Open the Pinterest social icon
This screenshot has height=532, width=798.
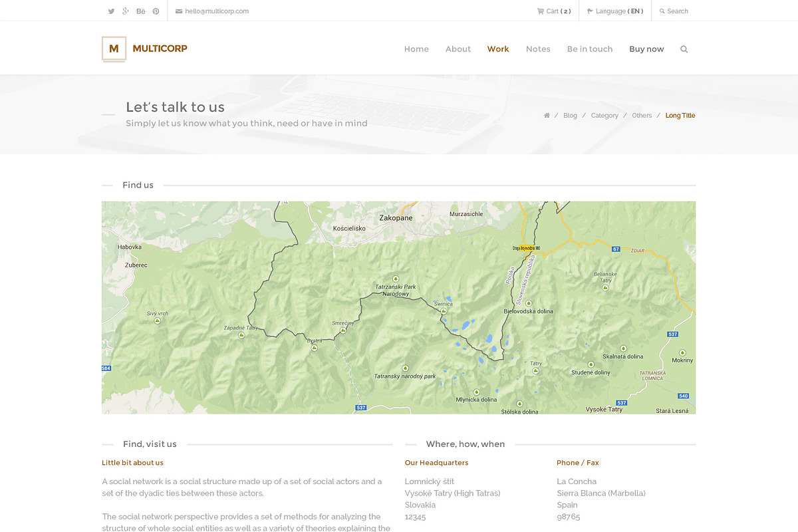(x=156, y=11)
